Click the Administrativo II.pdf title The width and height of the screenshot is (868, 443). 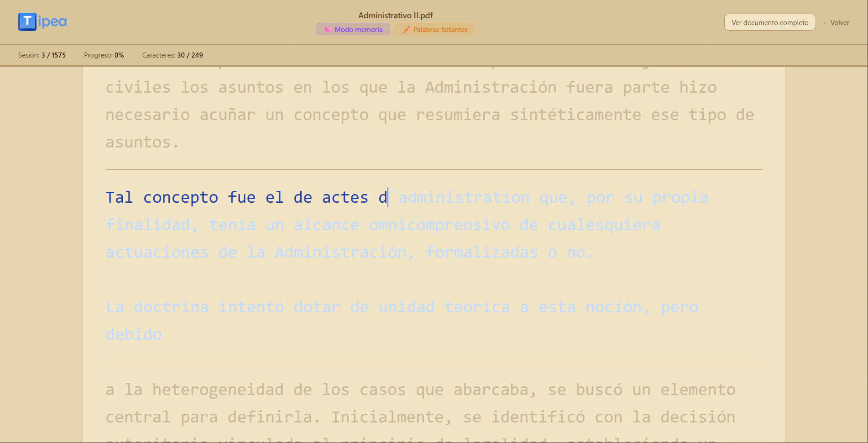[395, 15]
